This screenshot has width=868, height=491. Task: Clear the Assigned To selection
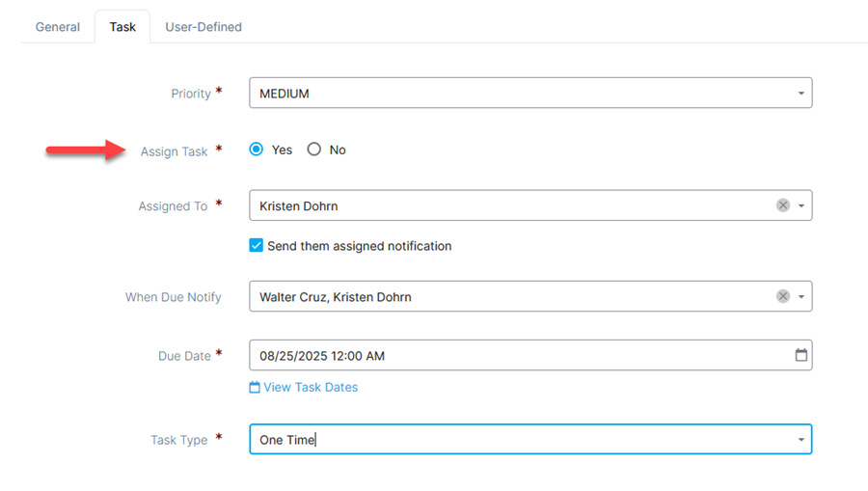(783, 205)
